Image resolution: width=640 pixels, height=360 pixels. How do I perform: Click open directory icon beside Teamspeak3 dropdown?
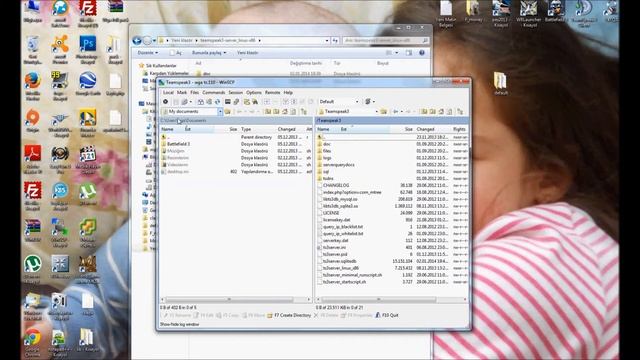pyautogui.click(x=384, y=111)
